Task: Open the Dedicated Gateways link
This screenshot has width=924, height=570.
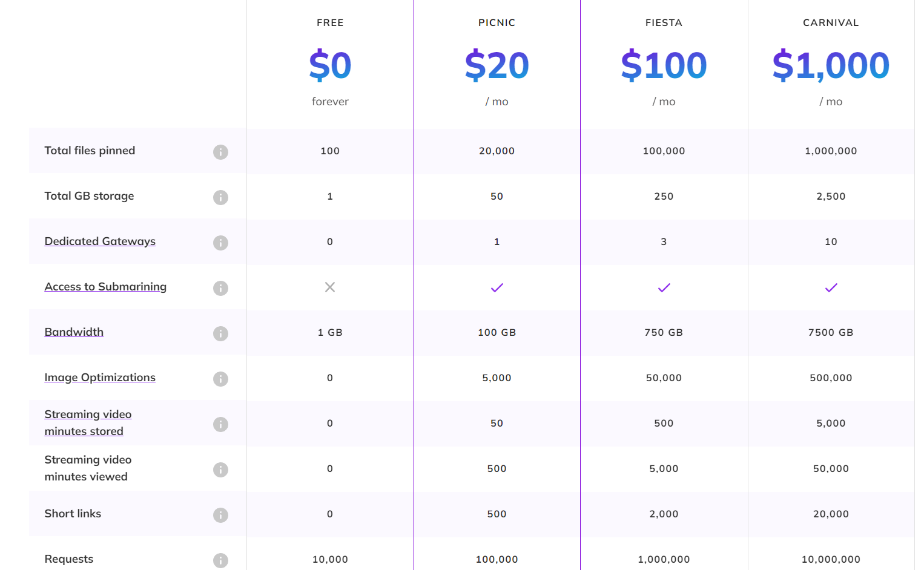Action: pyautogui.click(x=100, y=241)
